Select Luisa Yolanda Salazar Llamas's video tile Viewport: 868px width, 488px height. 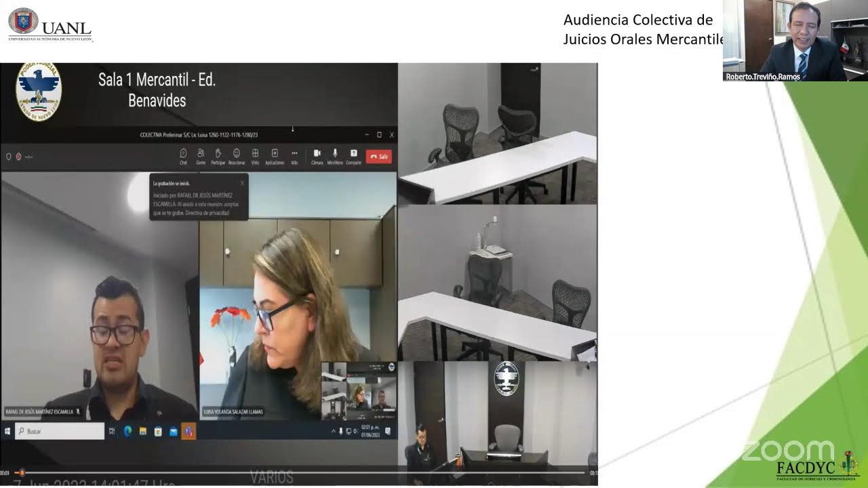pyautogui.click(x=298, y=296)
